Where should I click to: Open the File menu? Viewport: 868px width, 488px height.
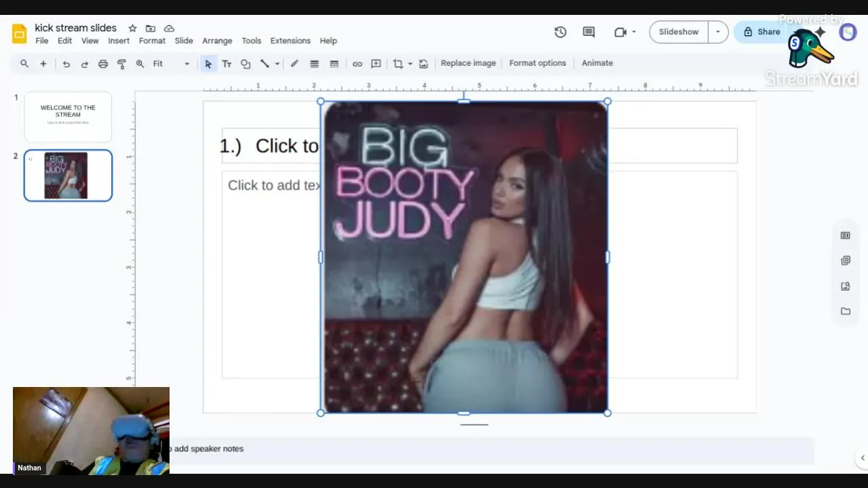[42, 41]
